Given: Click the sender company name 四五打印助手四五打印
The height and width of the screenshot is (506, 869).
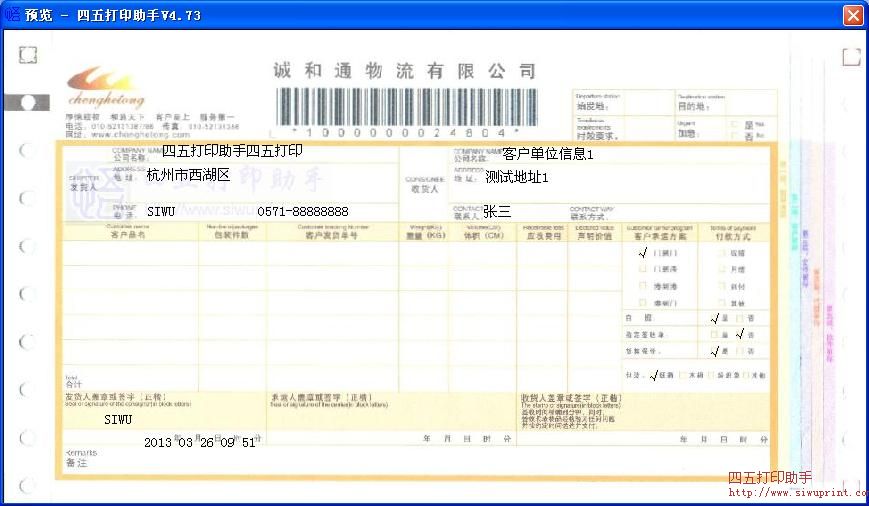Looking at the screenshot, I should (x=232, y=151).
